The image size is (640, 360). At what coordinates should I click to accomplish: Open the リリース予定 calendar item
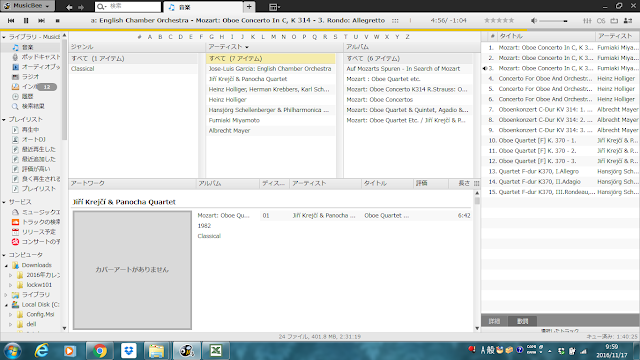(x=38, y=231)
